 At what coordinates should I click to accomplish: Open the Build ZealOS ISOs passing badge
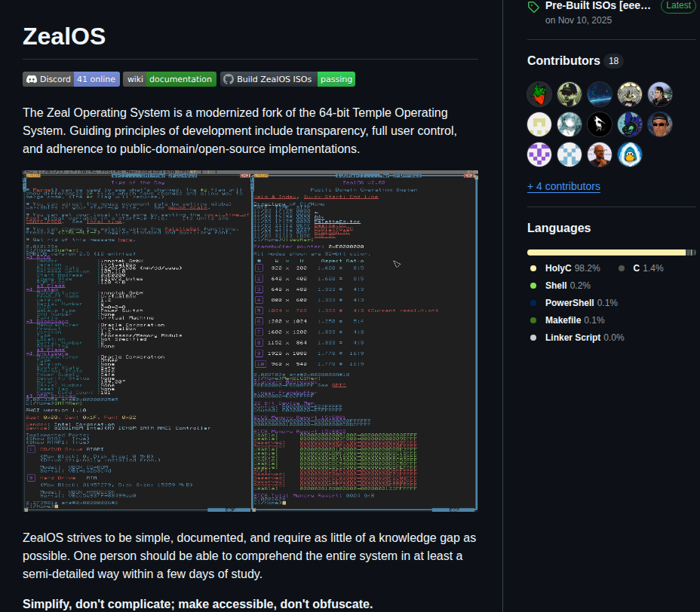(x=287, y=79)
